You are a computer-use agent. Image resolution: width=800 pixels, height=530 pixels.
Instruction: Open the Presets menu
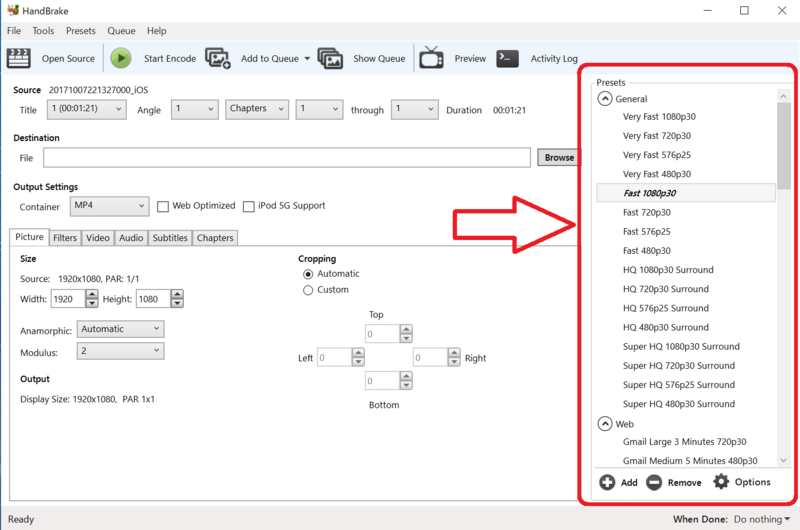81,31
